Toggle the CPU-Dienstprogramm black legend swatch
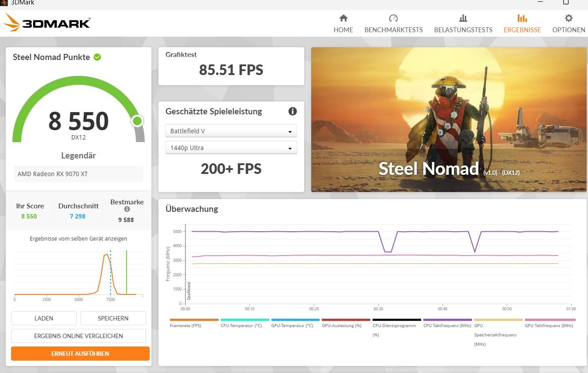The height and width of the screenshot is (373, 588). 397,320
